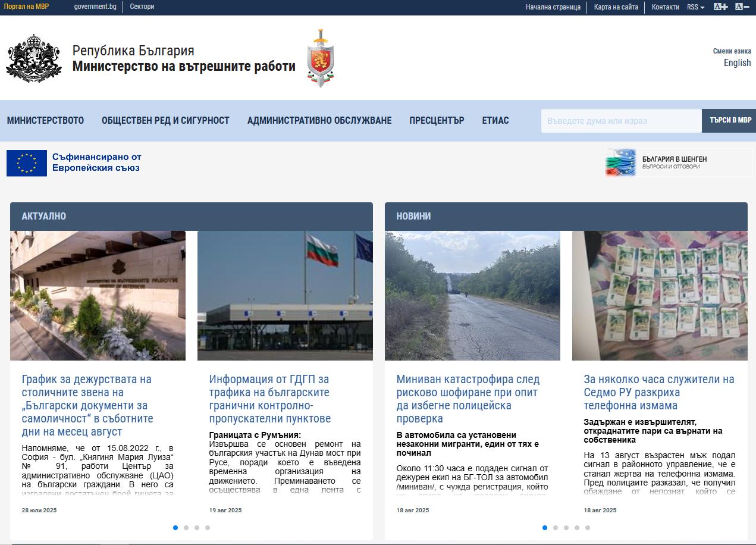This screenshot has height=545, width=756.
Task: Click the MVR sword shield emblem
Action: coord(321,58)
